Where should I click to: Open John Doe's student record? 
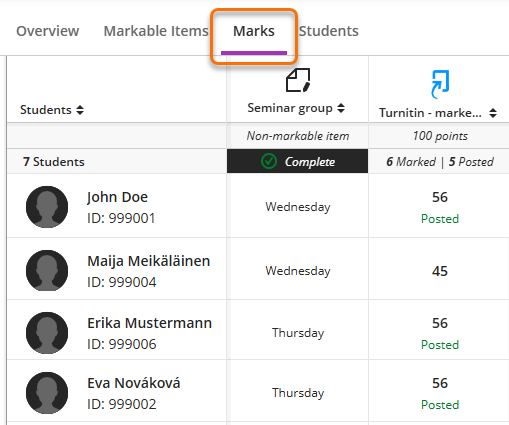coord(117,197)
